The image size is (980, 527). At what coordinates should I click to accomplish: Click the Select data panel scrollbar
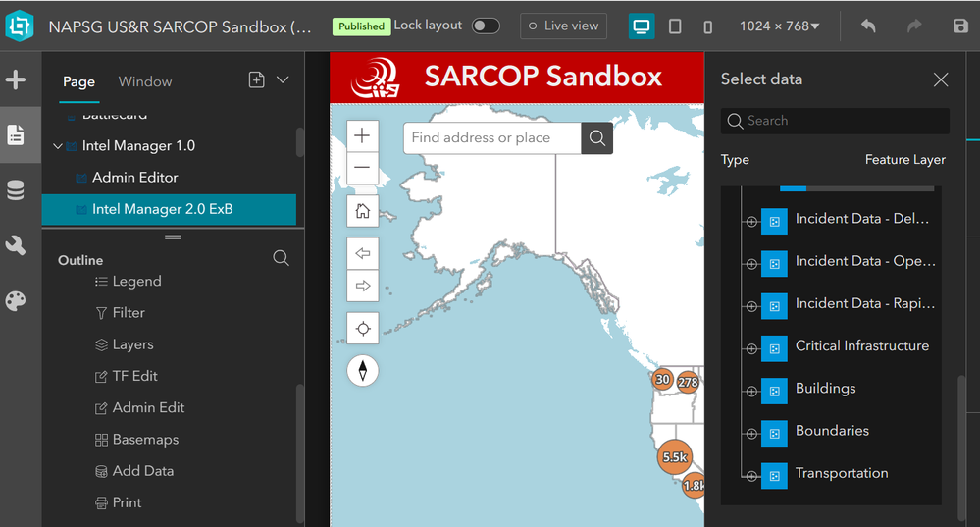coord(961,447)
